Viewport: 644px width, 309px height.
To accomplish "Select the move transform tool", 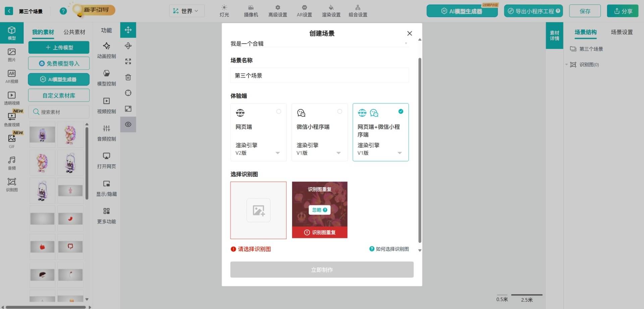I will tap(128, 30).
